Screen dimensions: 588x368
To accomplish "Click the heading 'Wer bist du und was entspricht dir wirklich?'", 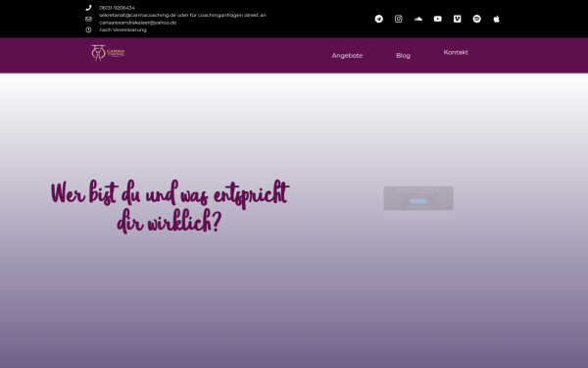I will point(170,206).
